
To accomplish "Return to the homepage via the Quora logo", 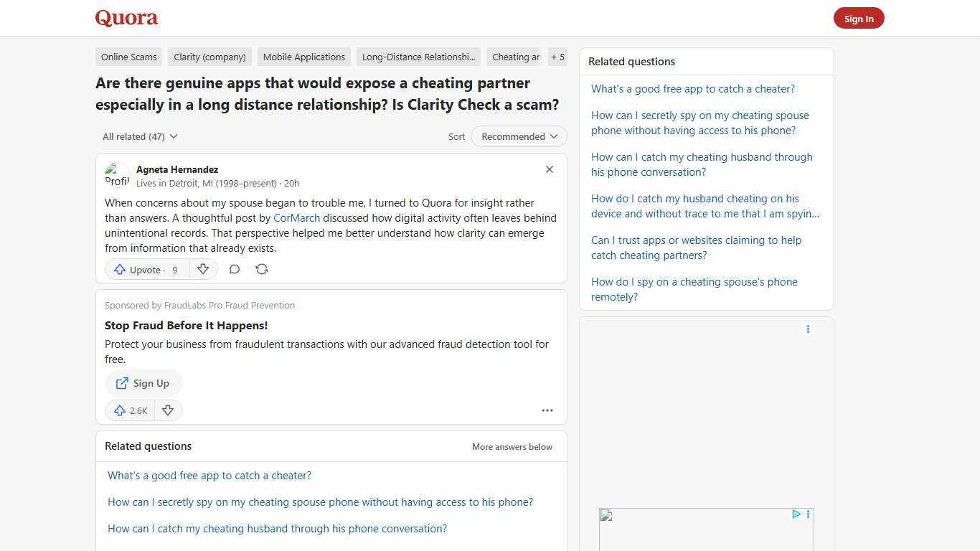I will point(126,18).
